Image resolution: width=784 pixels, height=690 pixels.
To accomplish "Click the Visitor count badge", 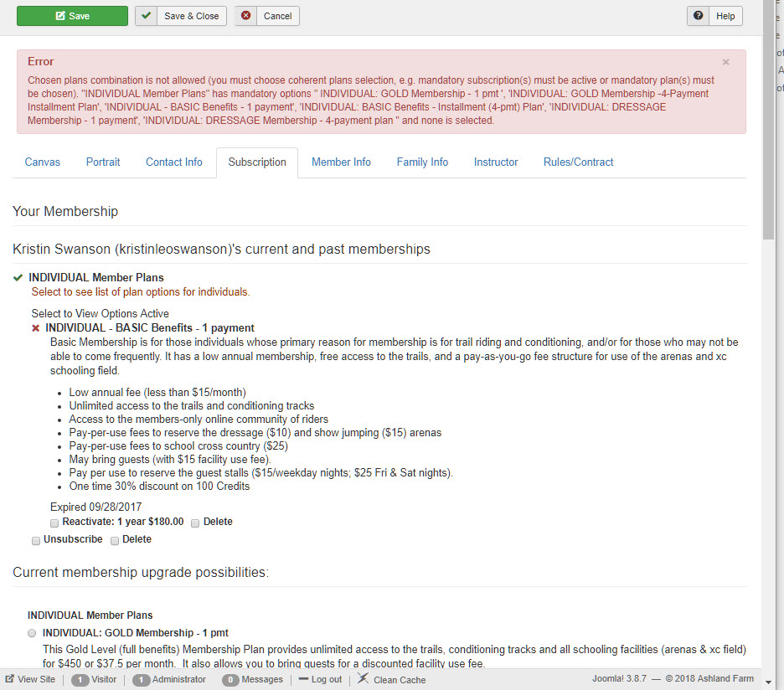I will (80, 680).
